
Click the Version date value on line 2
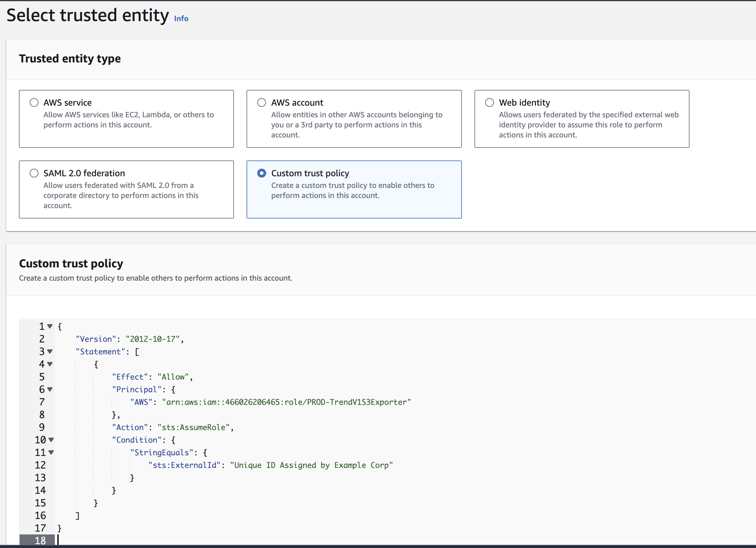(x=153, y=339)
